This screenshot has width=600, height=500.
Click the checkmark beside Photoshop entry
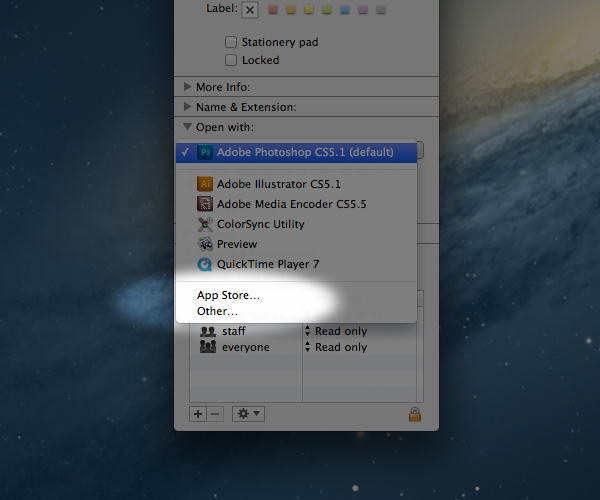click(186, 152)
